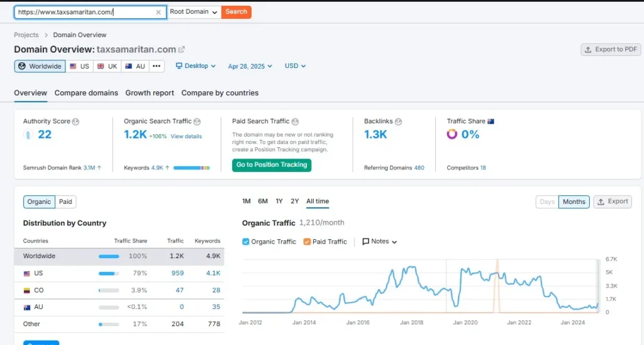Screen dimensions: 644x345
Task: Toggle the Paid Traffic checkbox
Action: click(307, 241)
